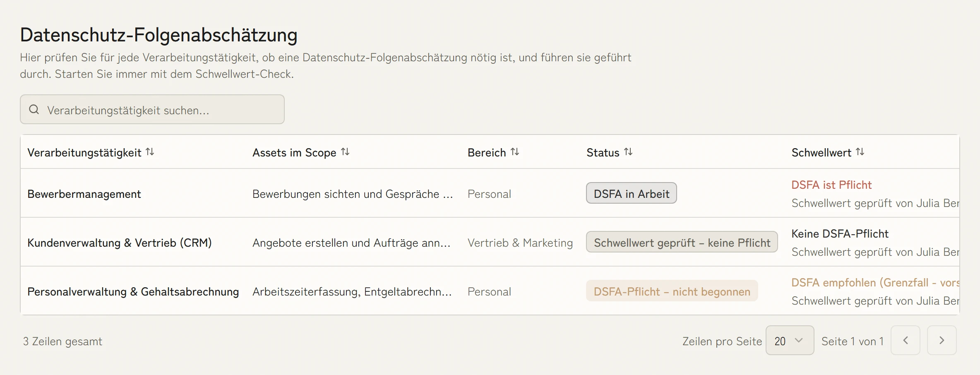Click Schwellwert geprüft – keine Pflicht badge
This screenshot has height=375, width=980.
tap(682, 242)
